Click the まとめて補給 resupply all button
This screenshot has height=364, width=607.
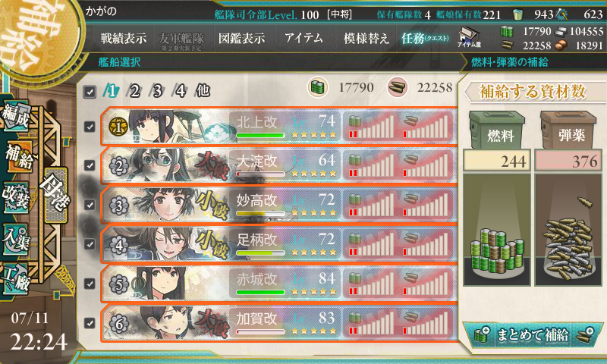click(533, 334)
